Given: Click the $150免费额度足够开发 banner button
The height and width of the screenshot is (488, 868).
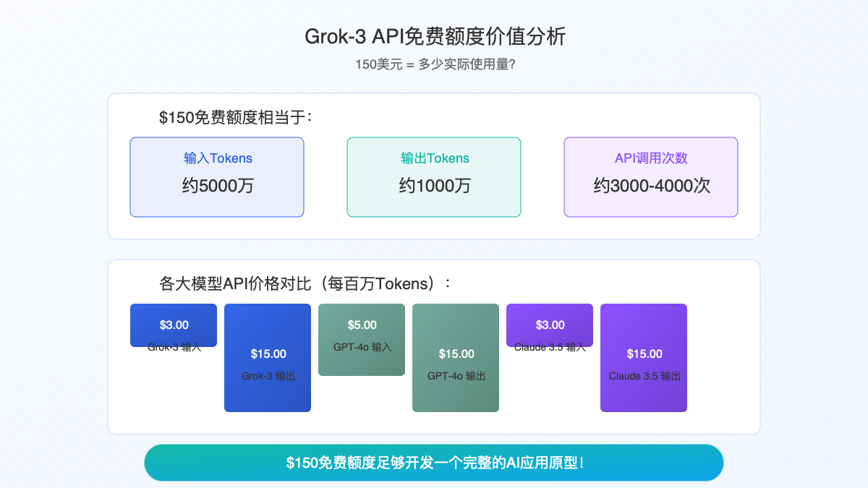Looking at the screenshot, I should point(434,463).
